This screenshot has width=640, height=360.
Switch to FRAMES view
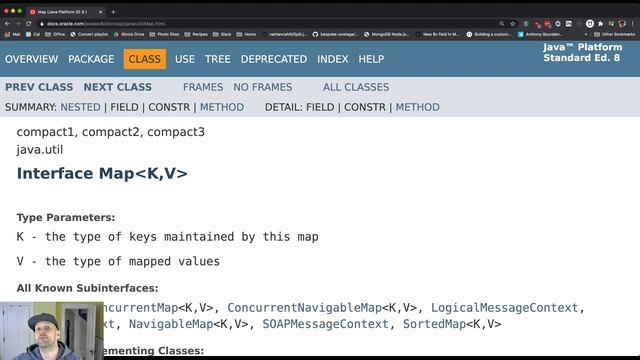[203, 87]
